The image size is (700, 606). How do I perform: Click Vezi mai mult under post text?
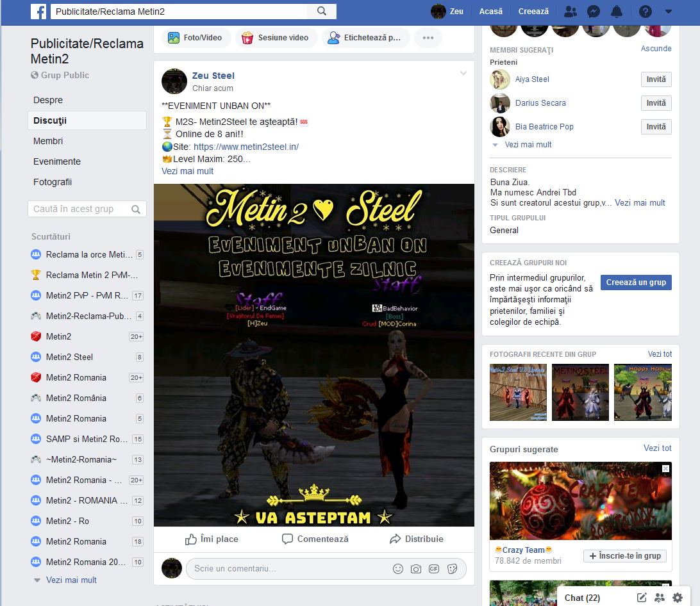[187, 171]
